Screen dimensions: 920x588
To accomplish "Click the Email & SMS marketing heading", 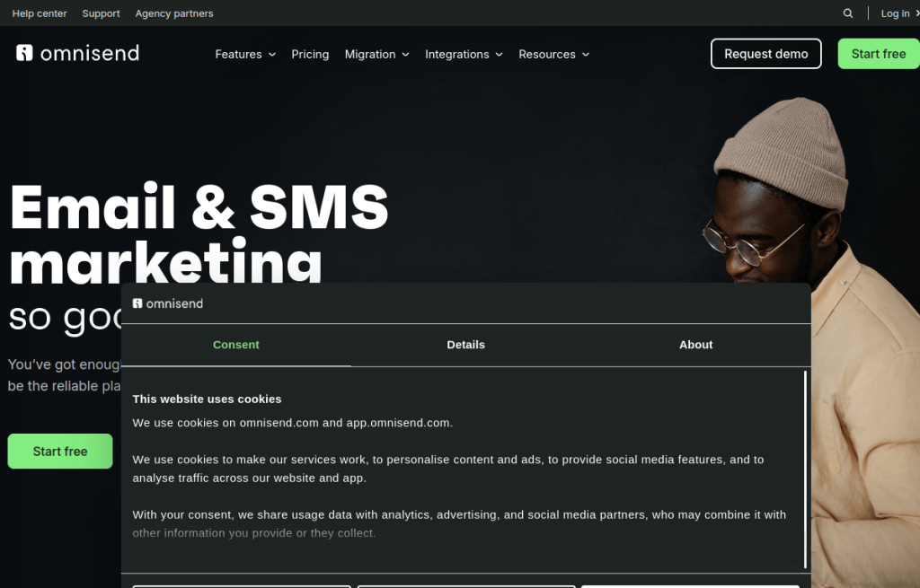I will tap(199, 234).
